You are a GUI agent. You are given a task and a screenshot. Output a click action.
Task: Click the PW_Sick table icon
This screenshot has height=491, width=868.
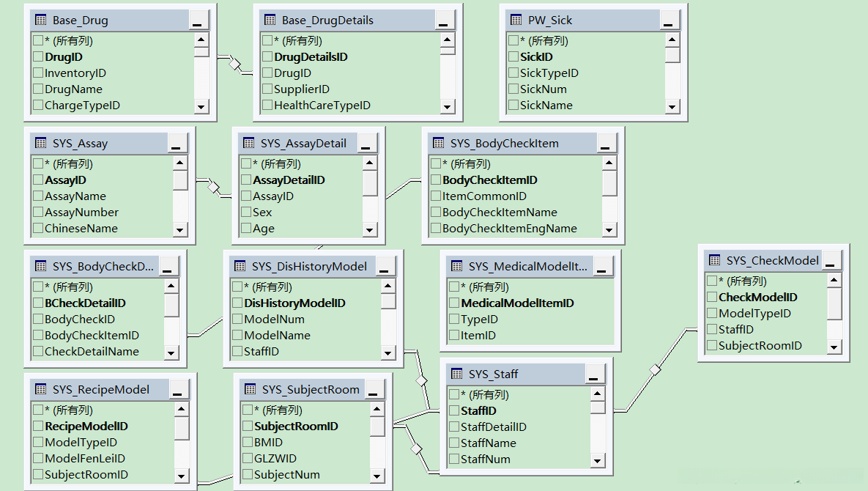point(516,20)
